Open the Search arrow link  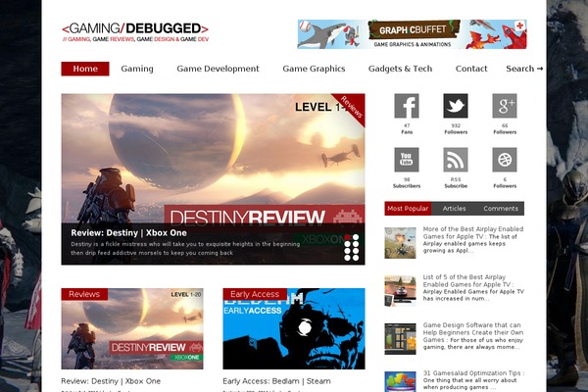tap(524, 69)
